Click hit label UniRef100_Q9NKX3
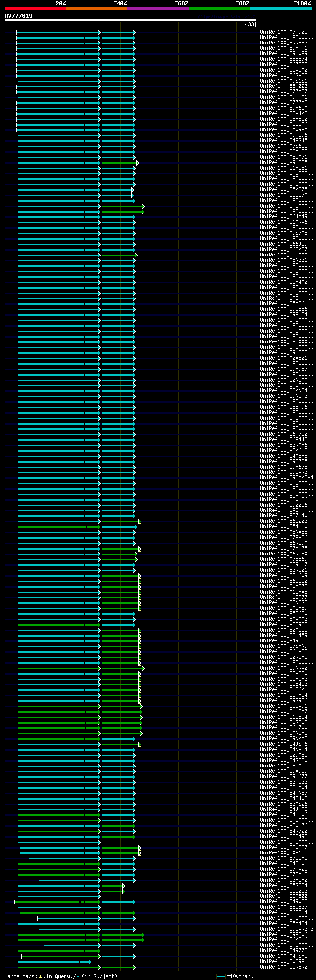The image size is (316, 980). point(283,738)
